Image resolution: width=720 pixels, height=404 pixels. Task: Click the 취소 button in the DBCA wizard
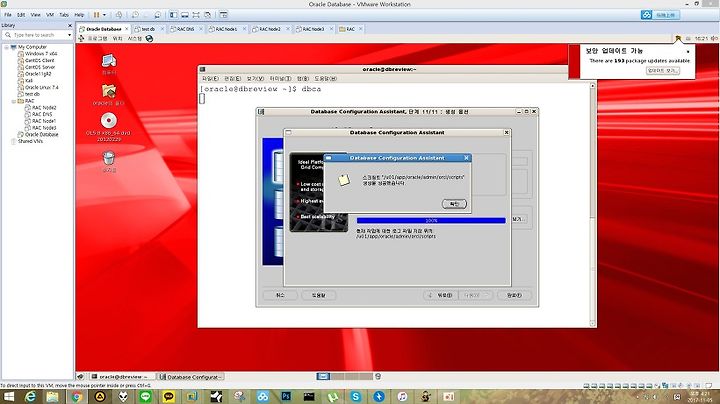tap(280, 295)
